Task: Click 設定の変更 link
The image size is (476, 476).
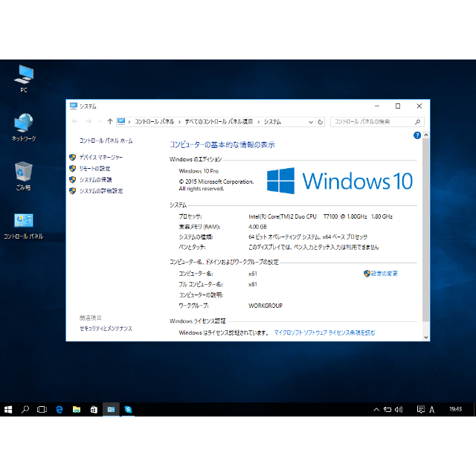Action: [384, 274]
